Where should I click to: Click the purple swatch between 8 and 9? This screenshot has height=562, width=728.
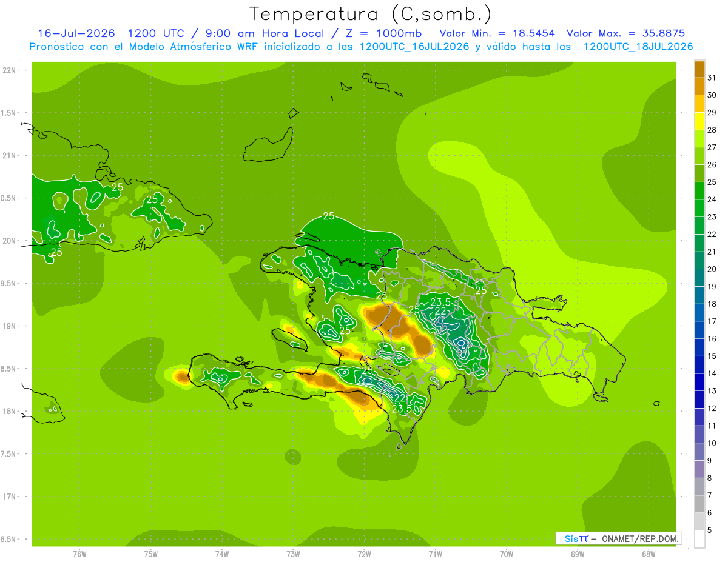coord(699,469)
